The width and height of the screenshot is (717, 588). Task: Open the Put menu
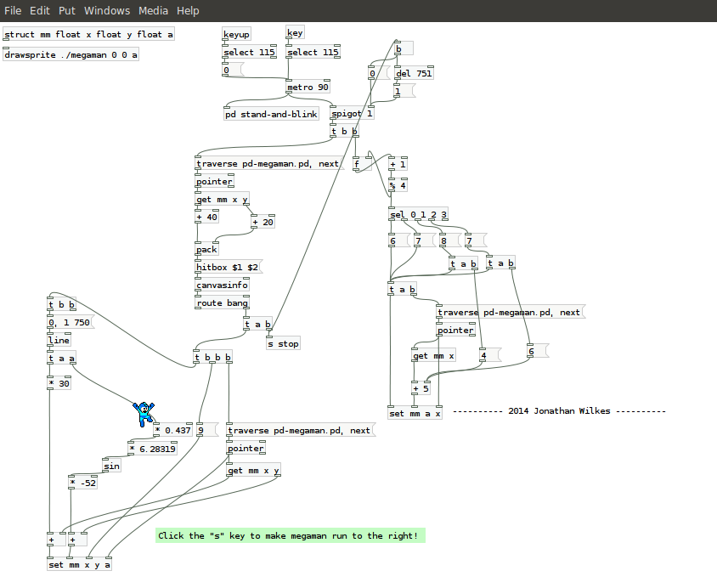tap(67, 10)
